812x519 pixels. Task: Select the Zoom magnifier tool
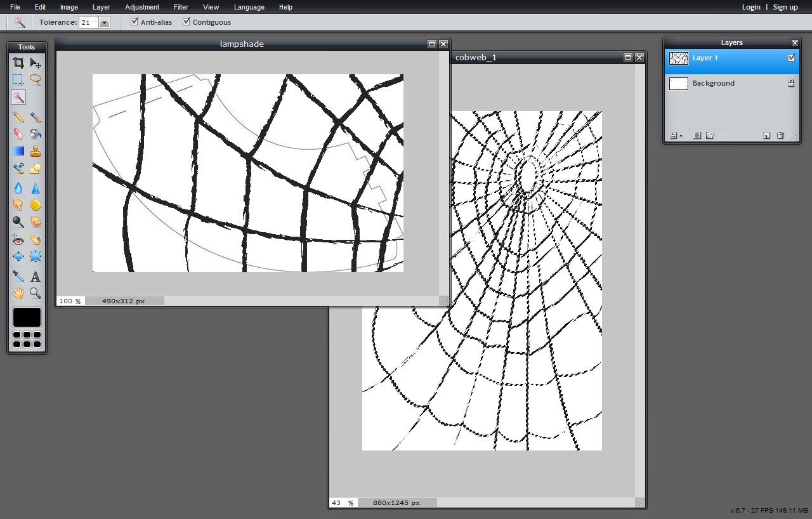click(36, 293)
